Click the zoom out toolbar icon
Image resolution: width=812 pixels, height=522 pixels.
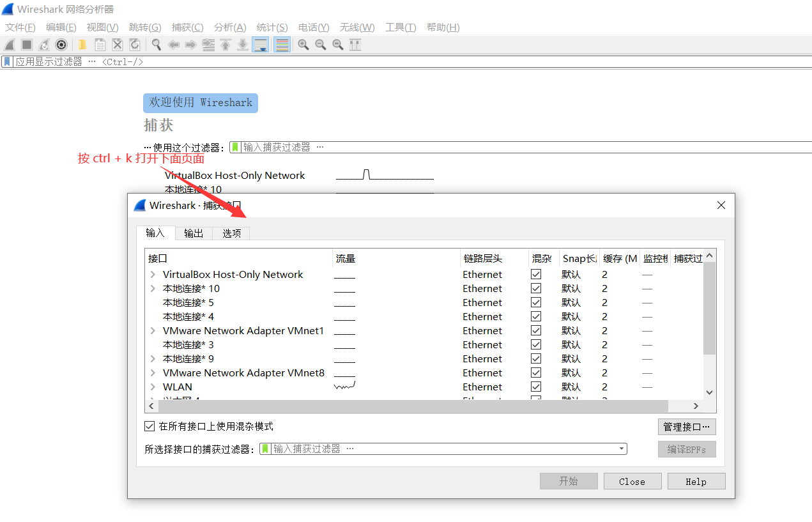point(321,45)
